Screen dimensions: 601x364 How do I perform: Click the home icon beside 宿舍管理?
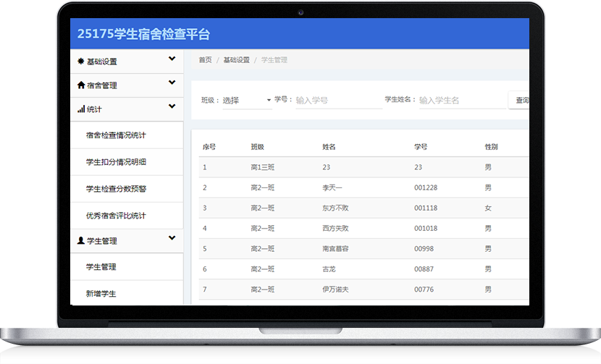tap(81, 85)
